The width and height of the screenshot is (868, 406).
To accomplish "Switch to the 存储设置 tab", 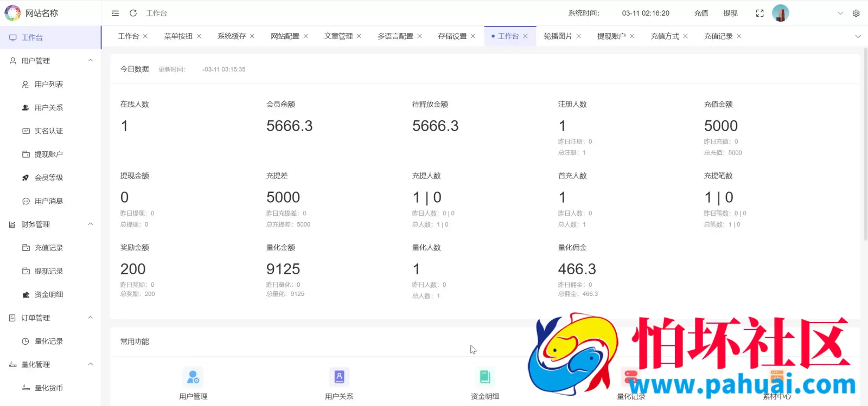I will (x=452, y=36).
